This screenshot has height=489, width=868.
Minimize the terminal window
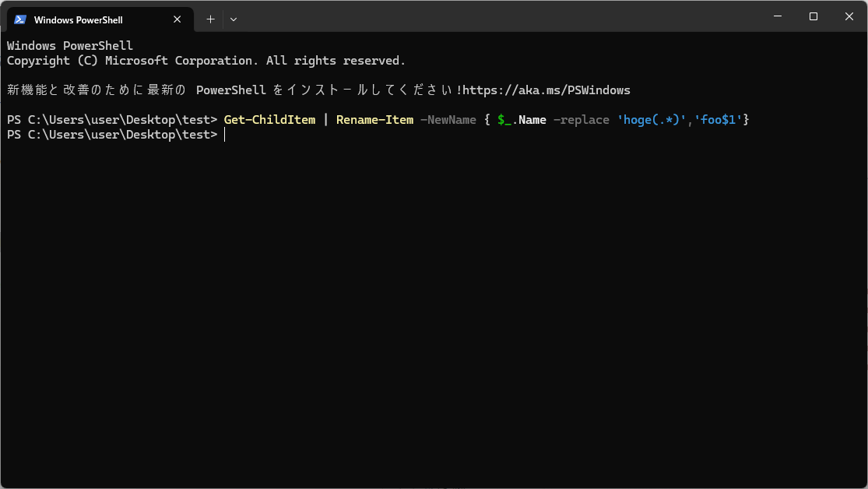(777, 16)
